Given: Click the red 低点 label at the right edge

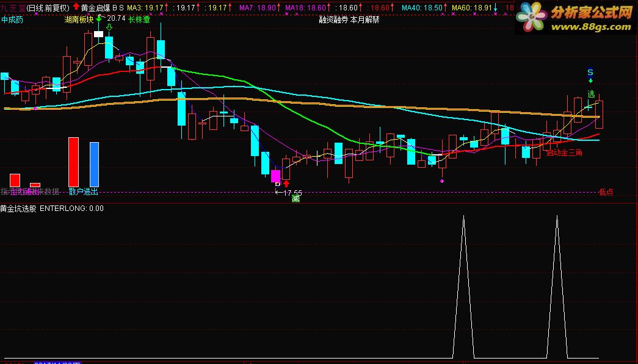Looking at the screenshot, I should 606,191.
